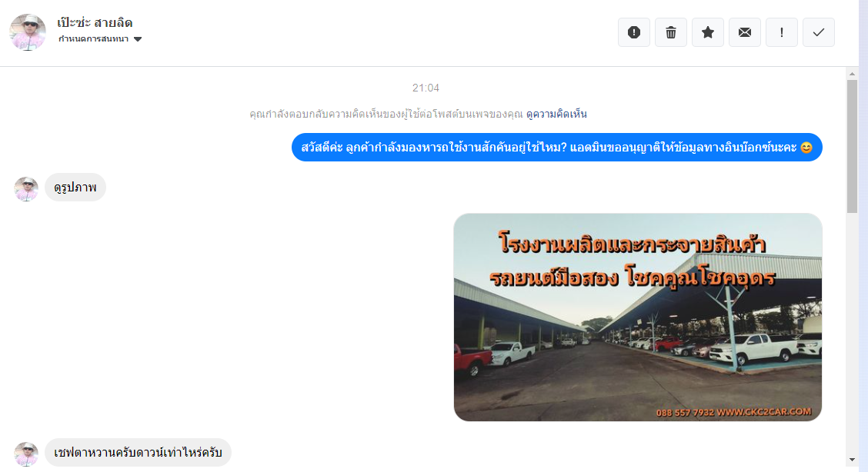Click scrollbar down arrow in chat
The height and width of the screenshot is (472, 868).
click(852, 459)
